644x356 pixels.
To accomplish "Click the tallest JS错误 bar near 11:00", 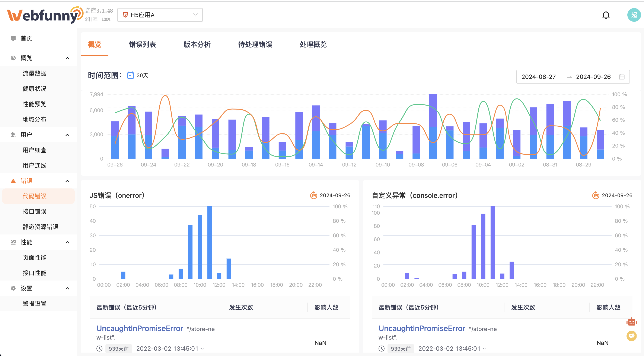I will click(x=210, y=242).
